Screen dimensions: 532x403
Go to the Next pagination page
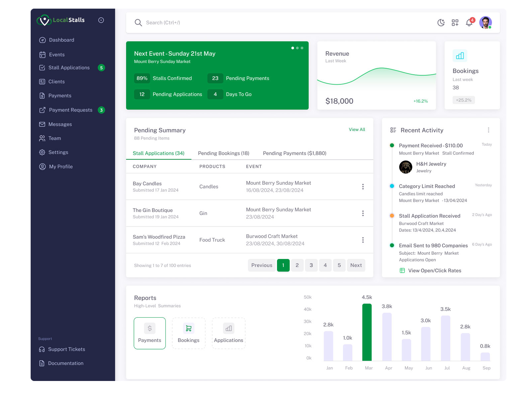356,265
